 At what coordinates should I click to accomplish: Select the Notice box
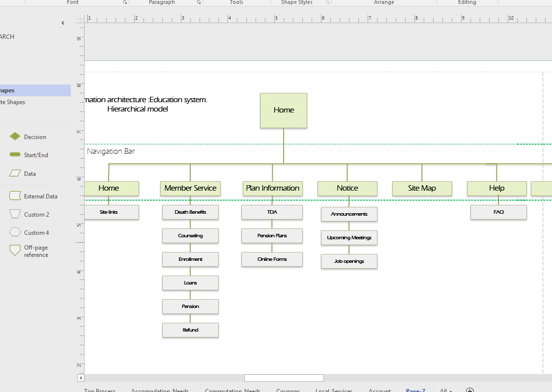347,188
